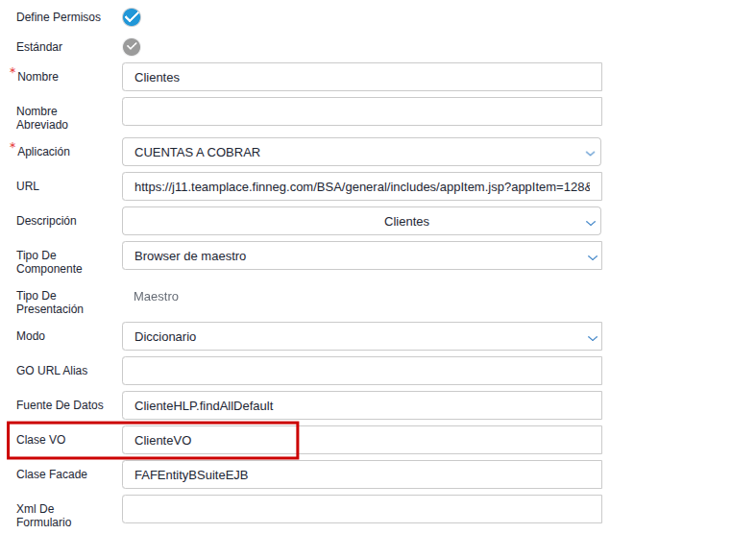Click the Nombre field containing Clientes

tap(361, 77)
